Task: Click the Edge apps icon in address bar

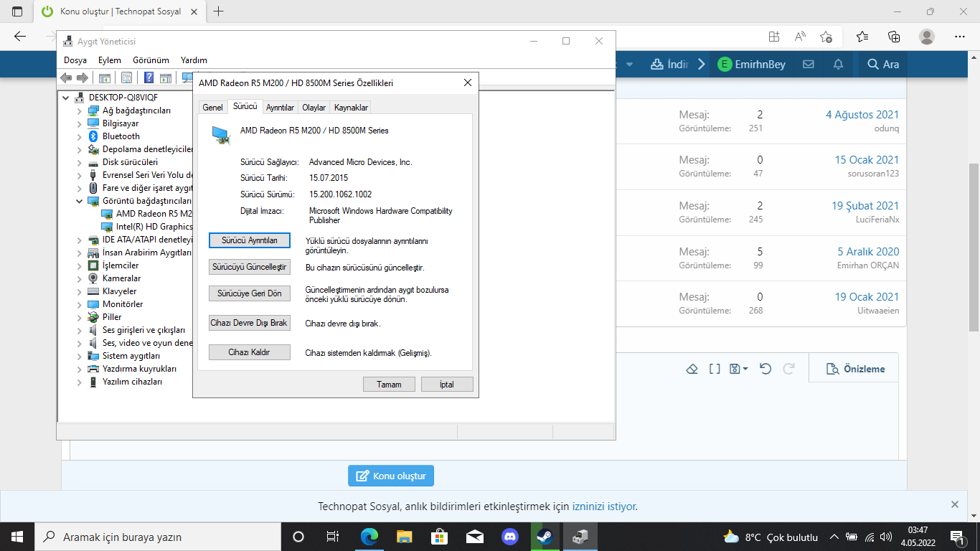Action: 774,37
